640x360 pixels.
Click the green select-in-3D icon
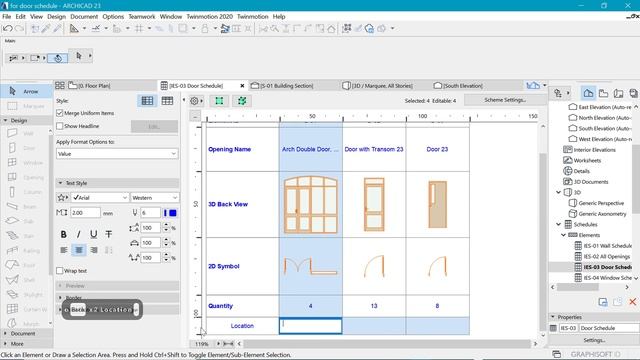click(242, 101)
